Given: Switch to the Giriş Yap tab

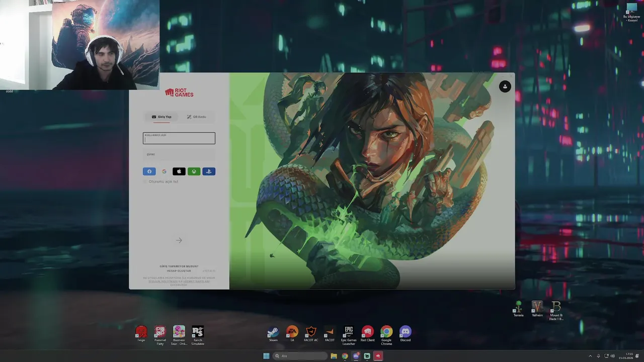Looking at the screenshot, I should [x=162, y=117].
